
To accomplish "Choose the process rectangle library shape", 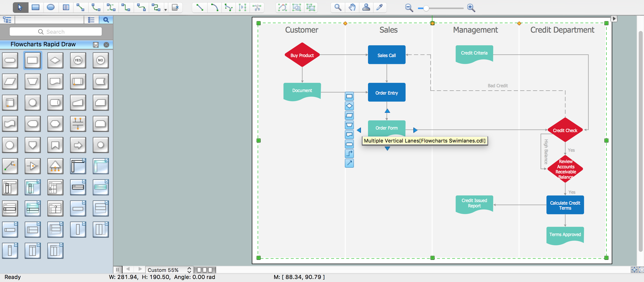I will coord(33,60).
